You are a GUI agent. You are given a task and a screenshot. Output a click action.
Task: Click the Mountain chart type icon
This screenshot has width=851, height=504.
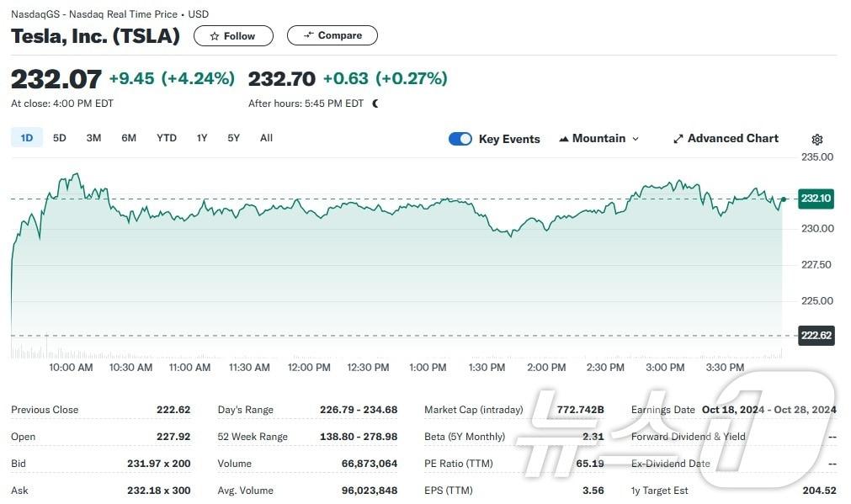pyautogui.click(x=564, y=139)
